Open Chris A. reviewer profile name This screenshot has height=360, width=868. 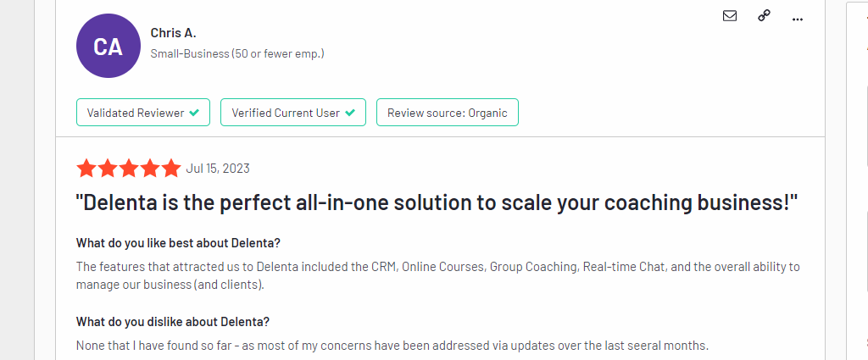pyautogui.click(x=173, y=33)
